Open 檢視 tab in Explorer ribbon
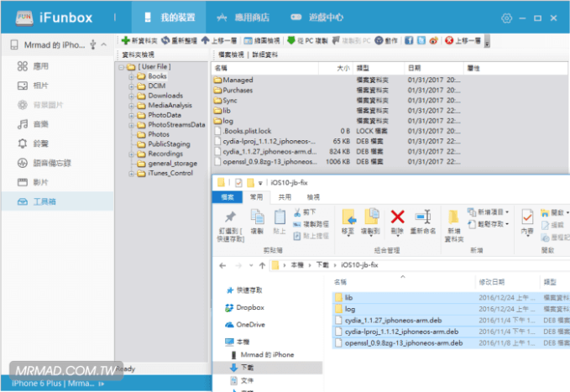 pos(313,197)
